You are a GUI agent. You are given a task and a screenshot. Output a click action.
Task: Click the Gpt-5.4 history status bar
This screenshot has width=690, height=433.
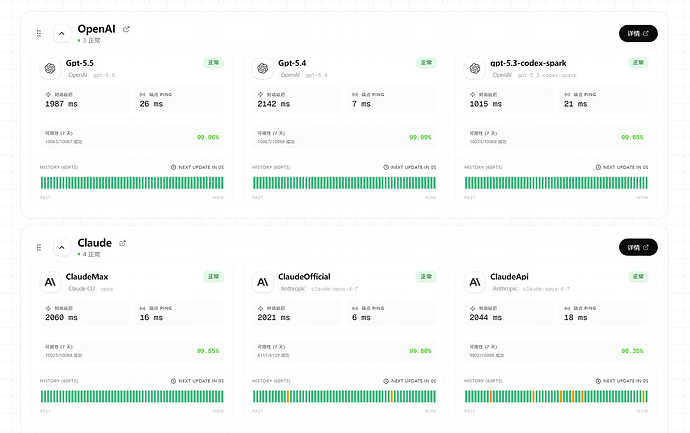point(344,183)
